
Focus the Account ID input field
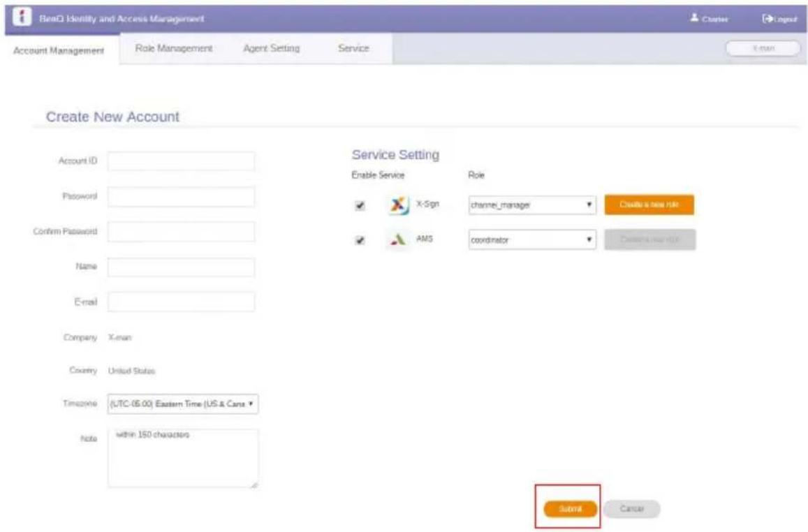(x=181, y=161)
